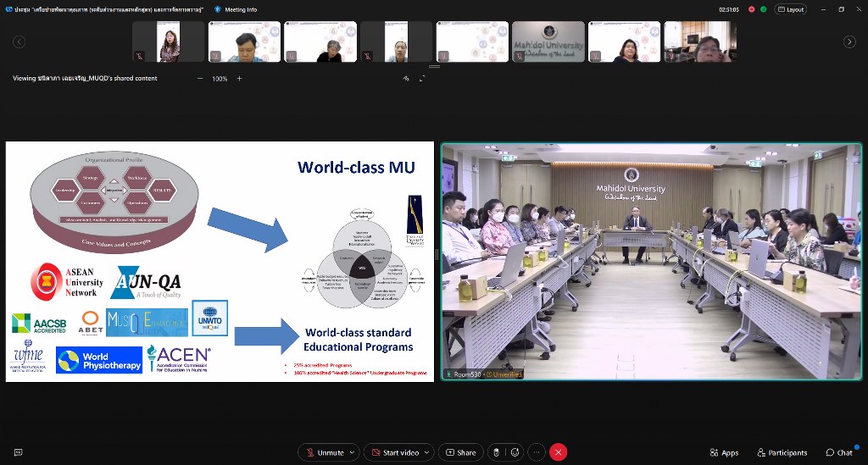Screen dimensions: 868x465
Task: Select thumbnail of standing woman in red top
Action: (169, 42)
